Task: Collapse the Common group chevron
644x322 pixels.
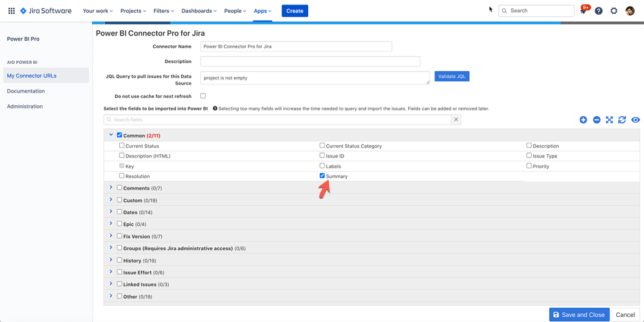Action: tap(111, 134)
